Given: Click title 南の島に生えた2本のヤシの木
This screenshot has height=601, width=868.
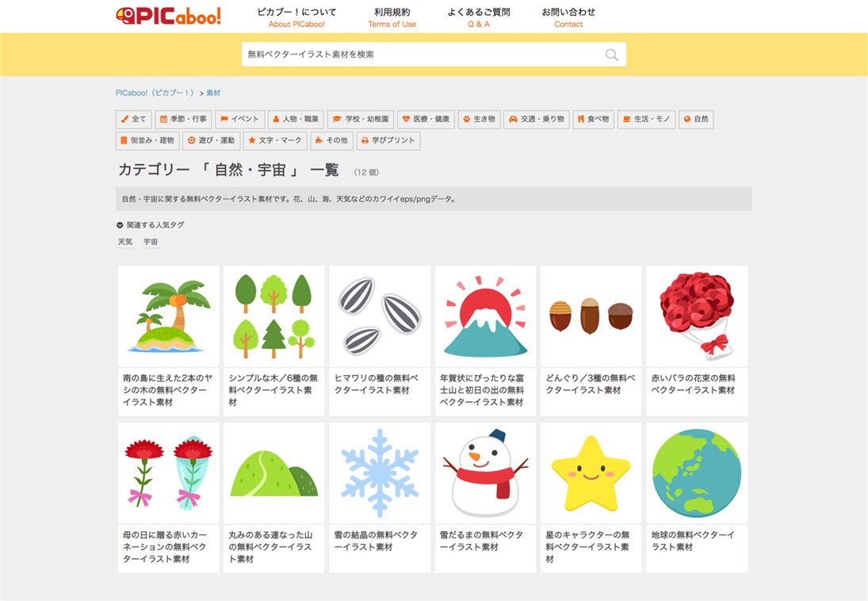Looking at the screenshot, I should pyautogui.click(x=168, y=390).
